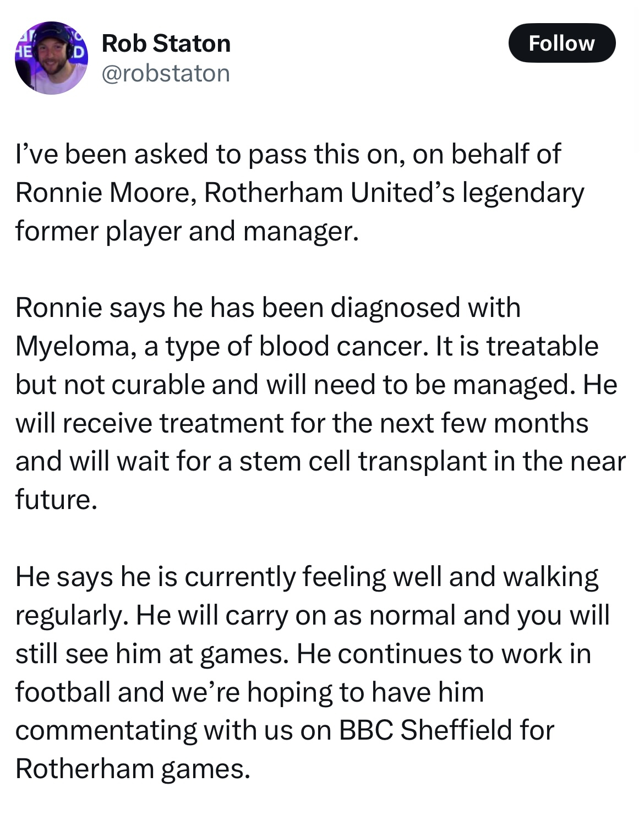
Task: Click the phrase "walking regularly" in the tweet
Action: (x=307, y=597)
